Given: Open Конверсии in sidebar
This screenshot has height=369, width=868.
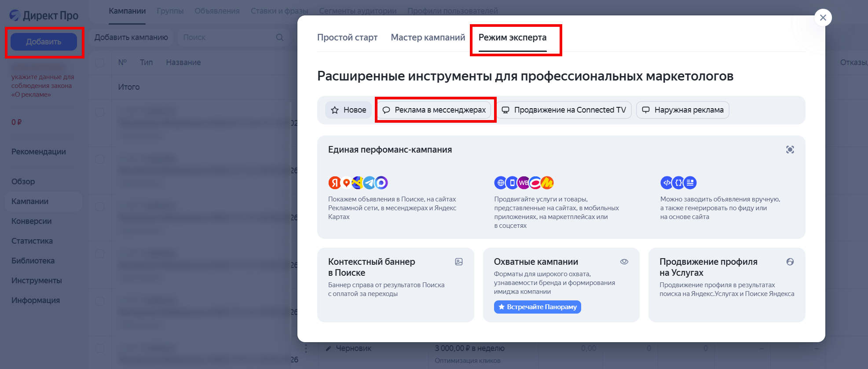Looking at the screenshot, I should (x=32, y=221).
